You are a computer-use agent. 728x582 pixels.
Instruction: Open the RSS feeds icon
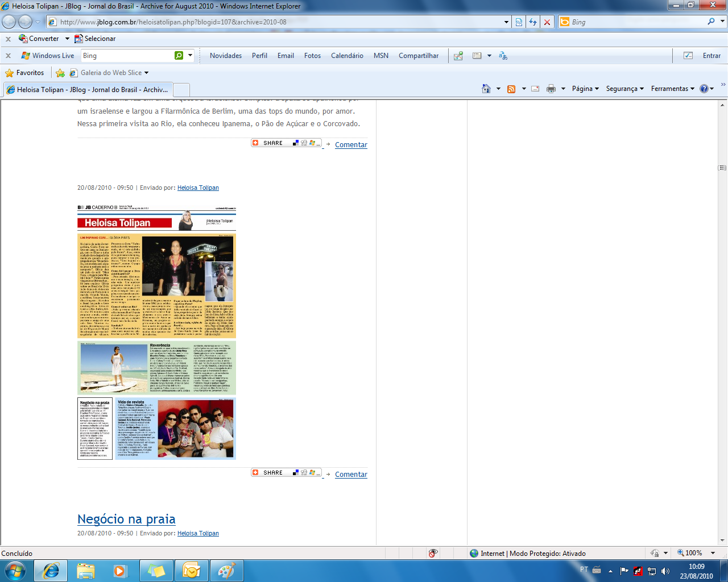(x=511, y=89)
